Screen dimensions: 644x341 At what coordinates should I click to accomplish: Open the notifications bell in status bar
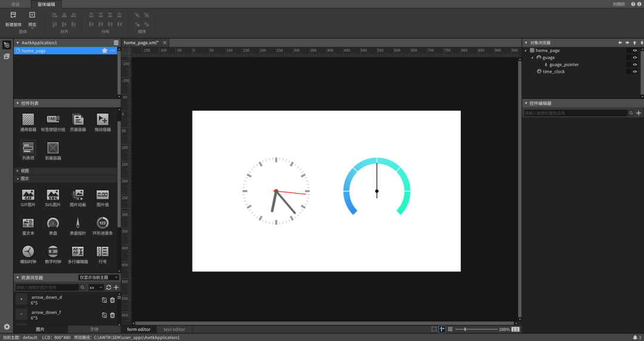635,337
